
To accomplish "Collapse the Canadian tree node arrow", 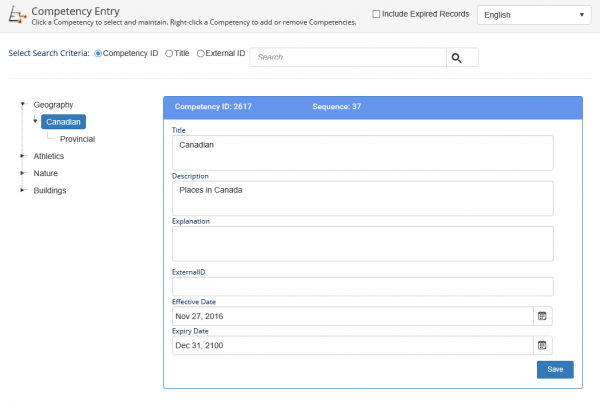I will [35, 121].
